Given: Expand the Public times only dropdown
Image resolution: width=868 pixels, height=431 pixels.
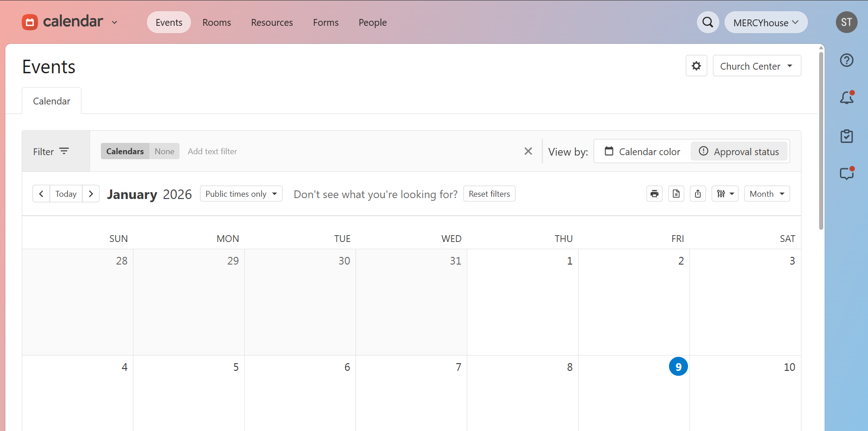Looking at the screenshot, I should pyautogui.click(x=241, y=194).
